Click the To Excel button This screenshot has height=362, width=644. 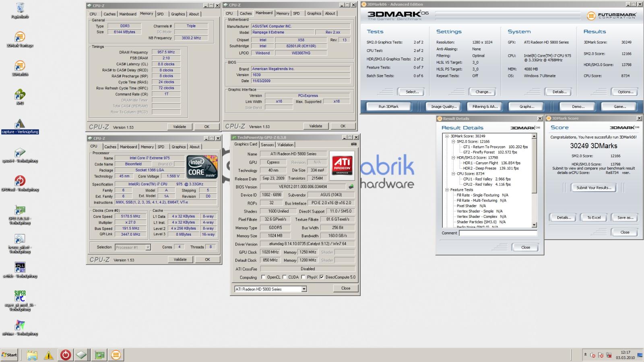594,217
